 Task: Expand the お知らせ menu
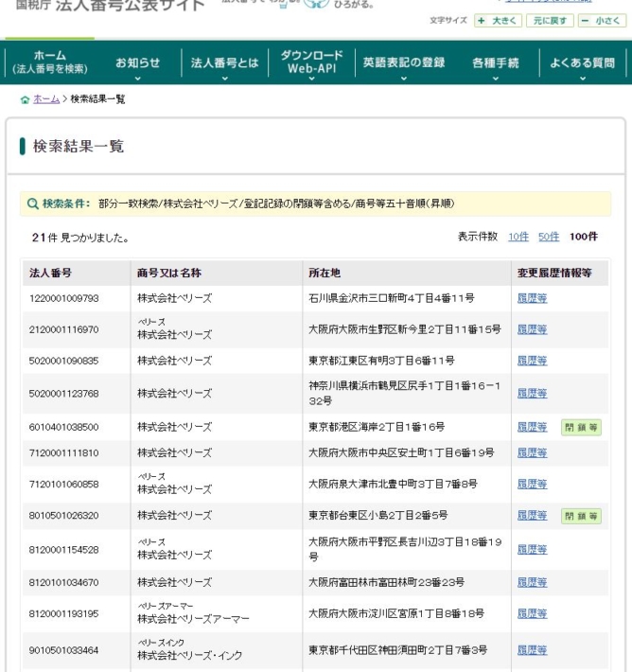(137, 63)
